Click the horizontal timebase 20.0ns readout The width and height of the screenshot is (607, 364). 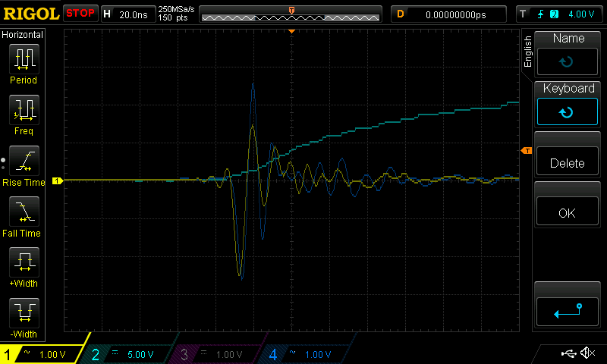(x=134, y=14)
